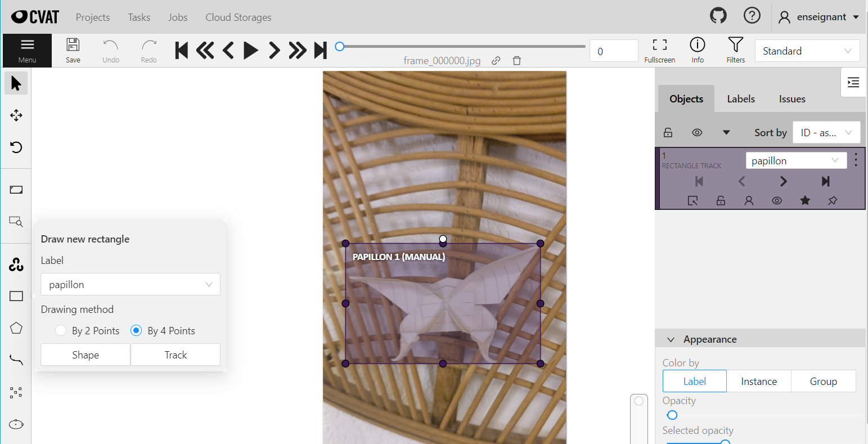Collapse the Appearance section
The width and height of the screenshot is (868, 444).
tap(671, 339)
